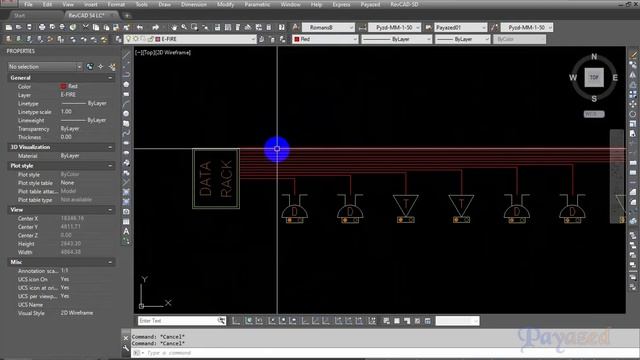The height and width of the screenshot is (360, 640).
Task: Select the Pan hand tool
Action: coord(174,27)
